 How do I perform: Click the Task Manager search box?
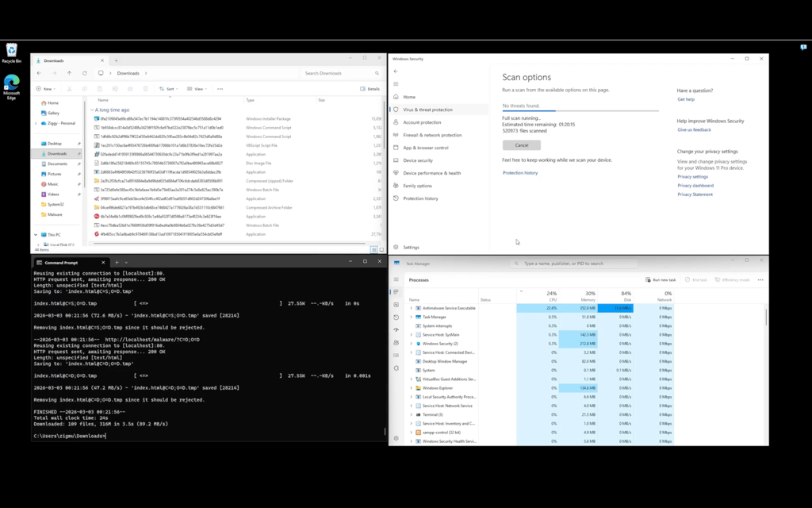(574, 264)
